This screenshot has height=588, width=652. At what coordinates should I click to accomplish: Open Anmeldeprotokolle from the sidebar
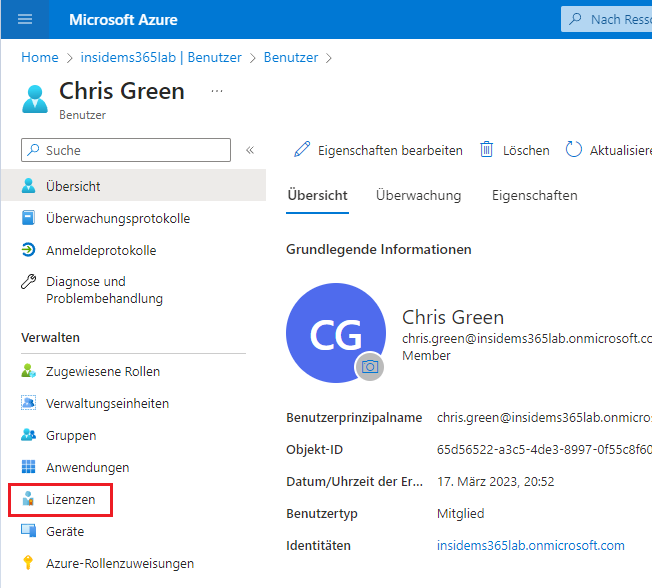[101, 250]
